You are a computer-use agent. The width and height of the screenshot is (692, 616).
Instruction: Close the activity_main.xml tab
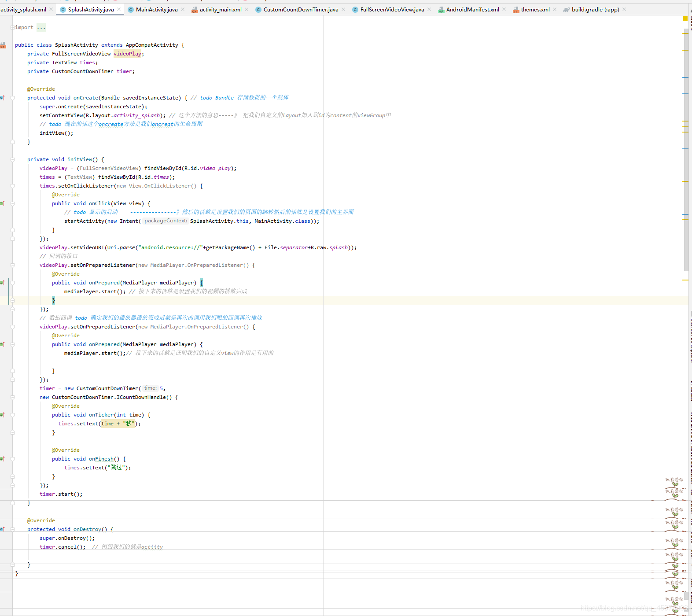coord(247,9)
